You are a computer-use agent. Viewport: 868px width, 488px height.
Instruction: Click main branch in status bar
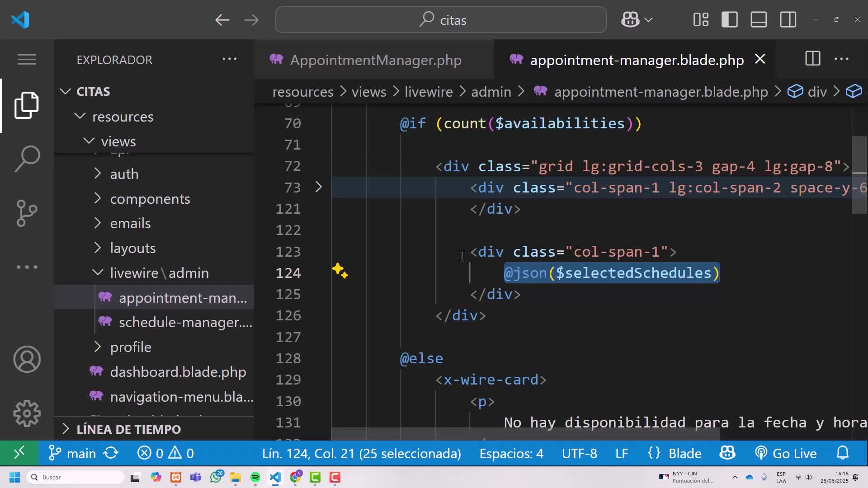(x=72, y=453)
